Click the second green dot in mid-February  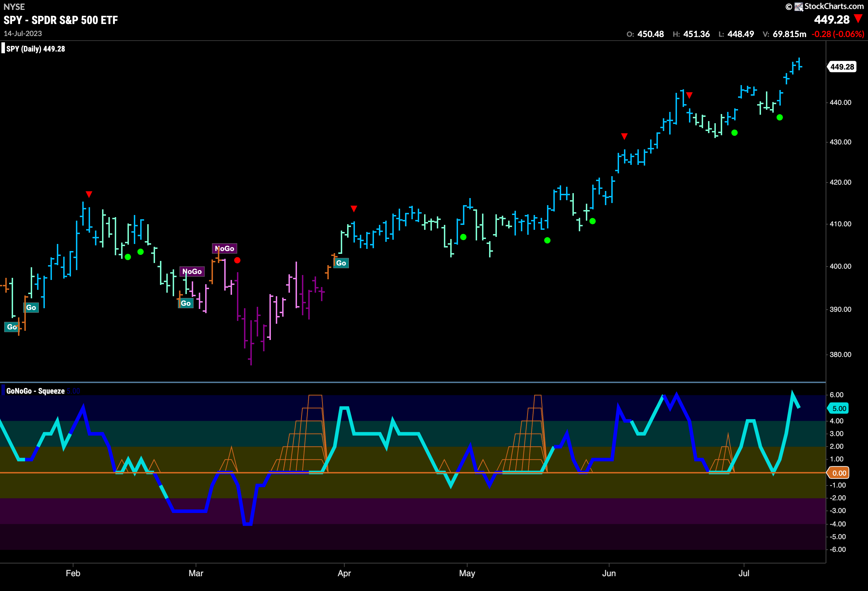tap(141, 252)
